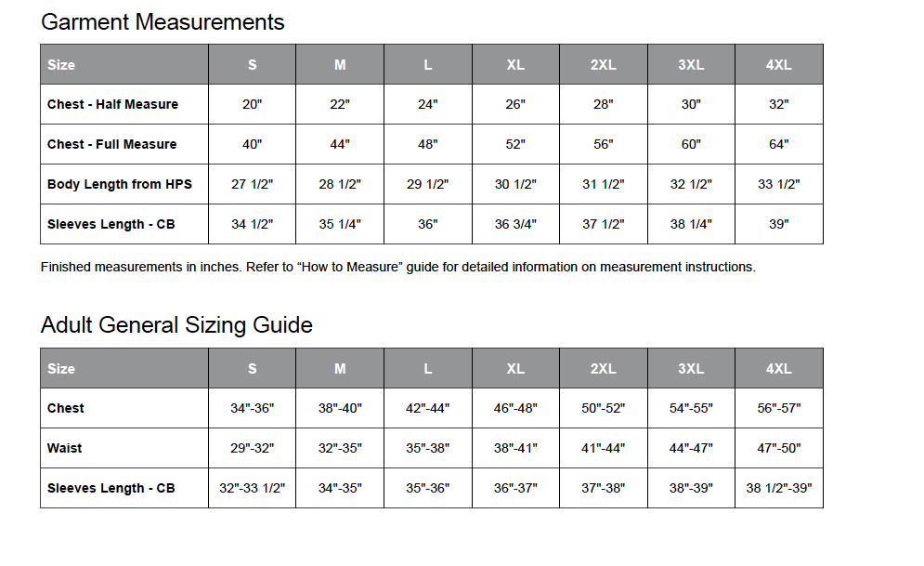This screenshot has width=924, height=566.
Task: Click the 64" chest full measure cell
Action: click(778, 144)
